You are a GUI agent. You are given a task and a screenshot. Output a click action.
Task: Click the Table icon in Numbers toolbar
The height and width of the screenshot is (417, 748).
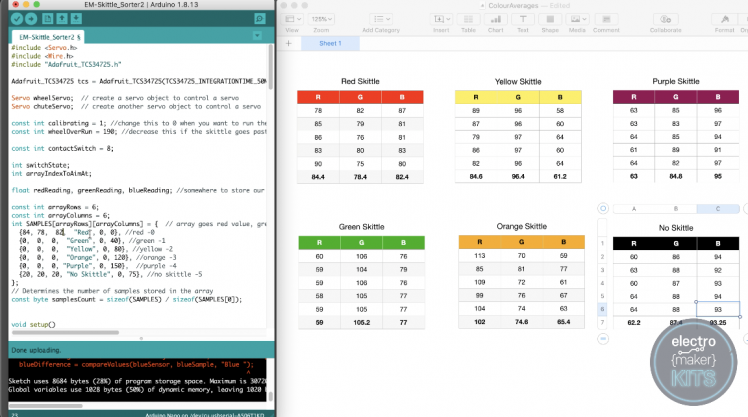point(468,19)
